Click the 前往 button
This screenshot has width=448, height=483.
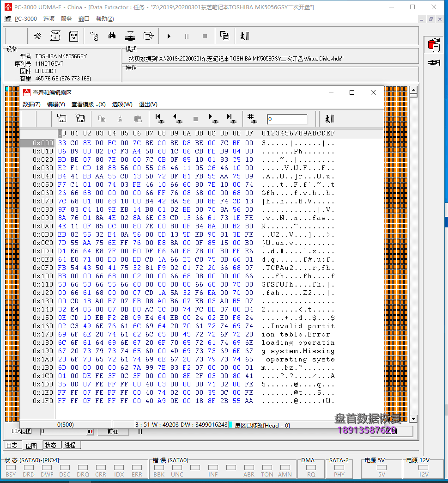[113, 432]
